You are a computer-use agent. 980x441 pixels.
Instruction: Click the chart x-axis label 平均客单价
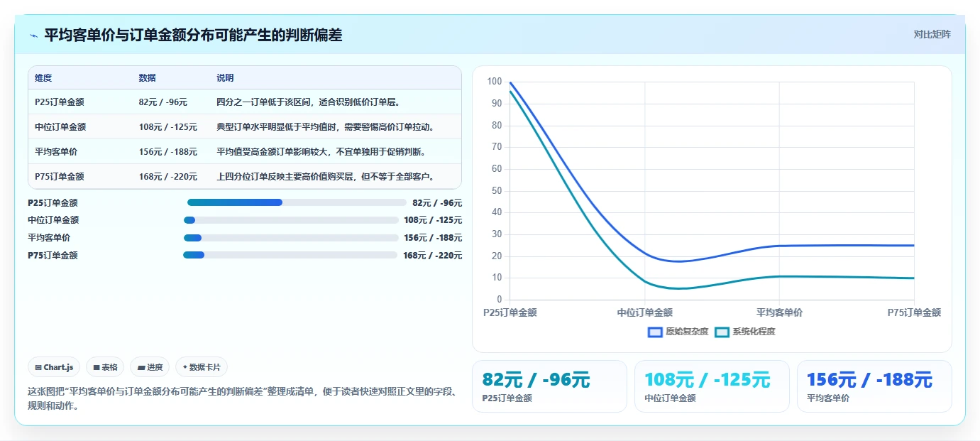(x=779, y=312)
